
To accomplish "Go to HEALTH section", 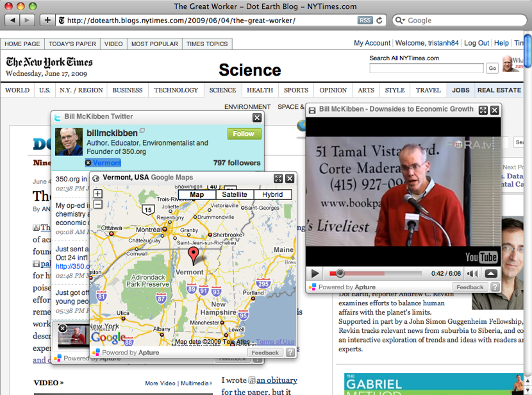I will [x=260, y=90].
